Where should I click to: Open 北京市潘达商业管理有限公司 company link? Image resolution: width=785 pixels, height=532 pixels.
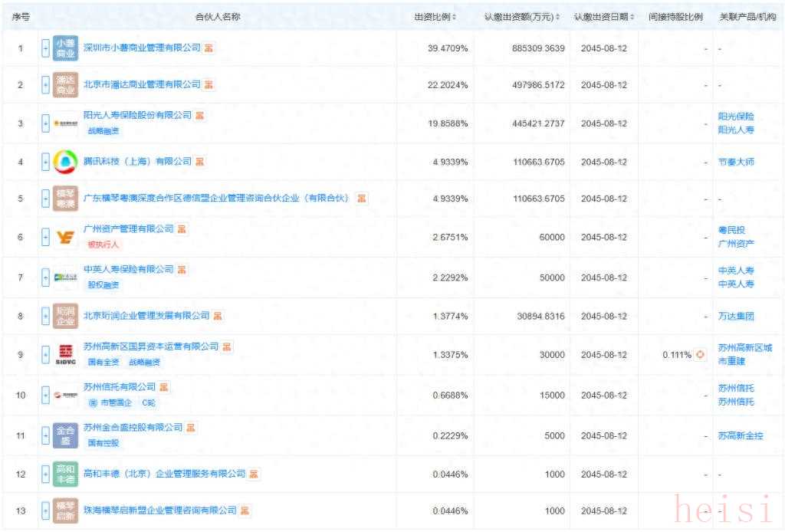142,84
